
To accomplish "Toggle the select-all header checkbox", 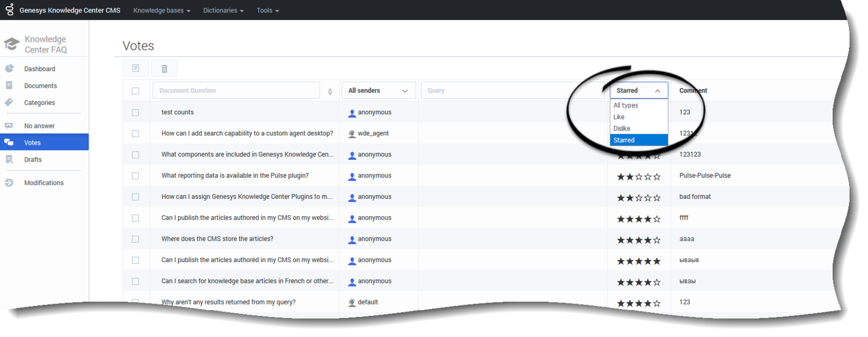I will [136, 91].
